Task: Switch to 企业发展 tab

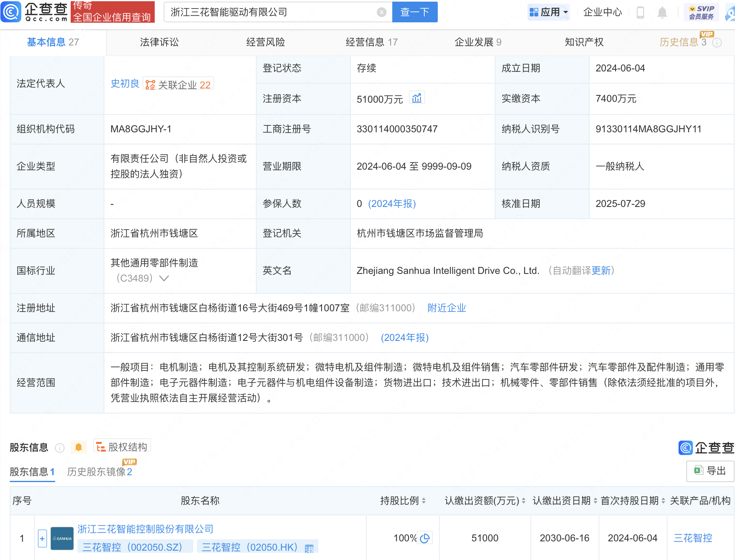Action: pyautogui.click(x=478, y=42)
